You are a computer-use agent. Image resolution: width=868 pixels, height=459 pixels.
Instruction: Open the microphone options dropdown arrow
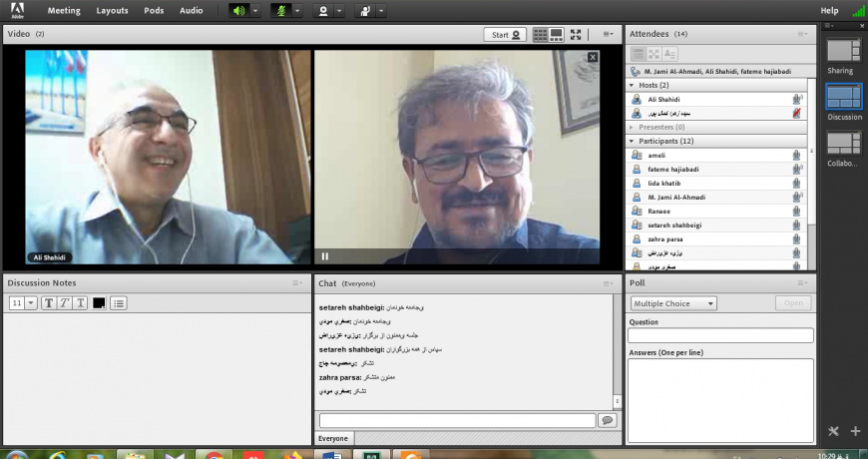click(297, 11)
